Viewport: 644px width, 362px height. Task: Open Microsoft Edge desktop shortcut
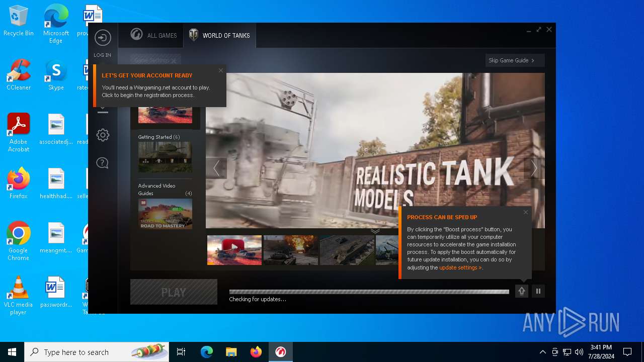pyautogui.click(x=56, y=24)
